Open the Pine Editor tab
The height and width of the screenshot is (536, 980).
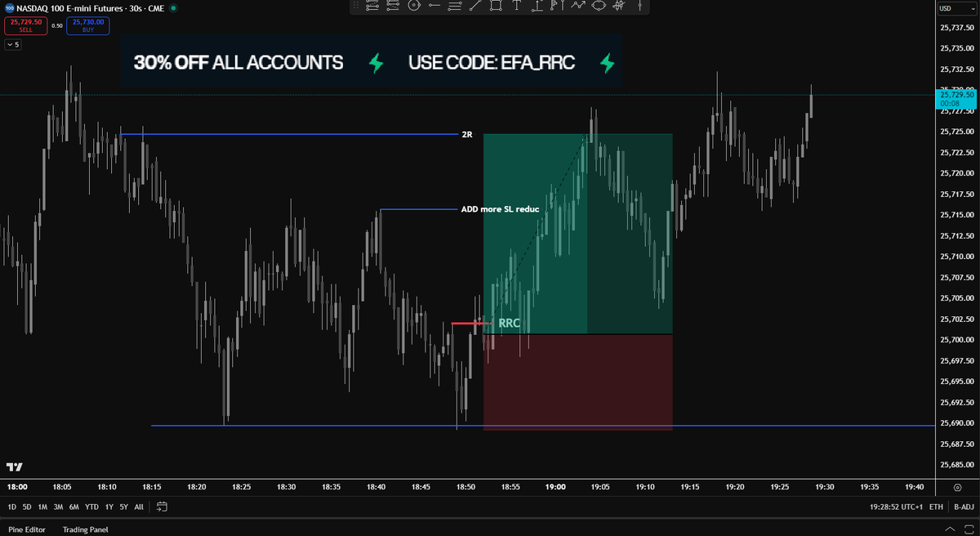pos(28,529)
